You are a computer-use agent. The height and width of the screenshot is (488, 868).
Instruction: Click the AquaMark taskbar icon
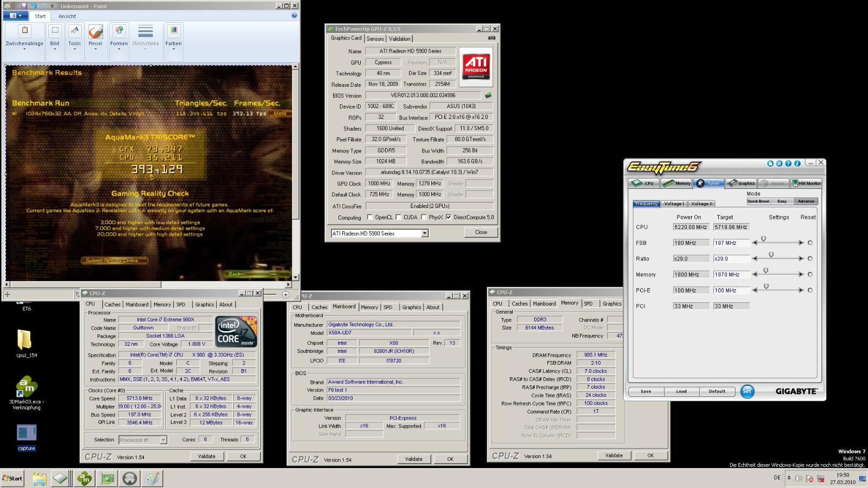click(84, 478)
